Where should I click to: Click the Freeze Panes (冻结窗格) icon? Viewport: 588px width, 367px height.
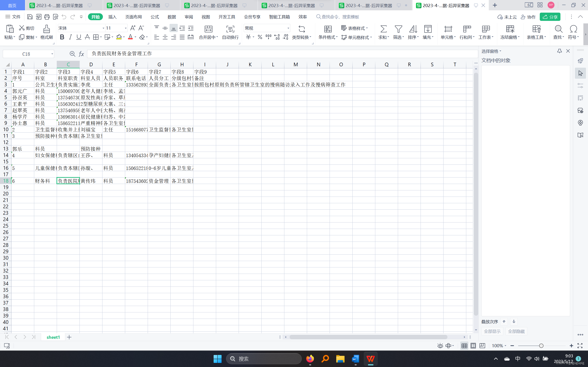click(x=510, y=29)
